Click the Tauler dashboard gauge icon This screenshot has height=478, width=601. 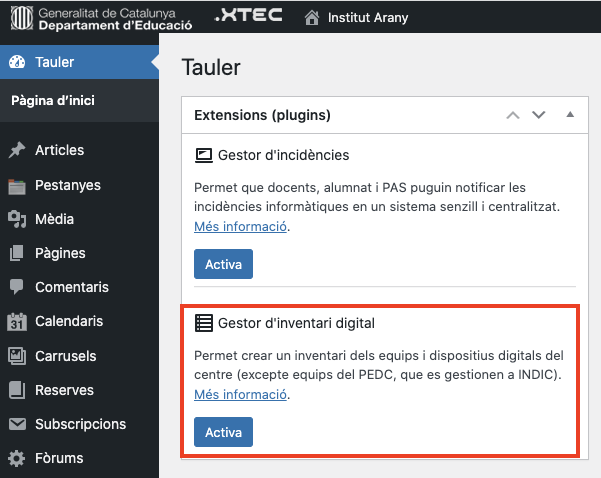tap(17, 62)
